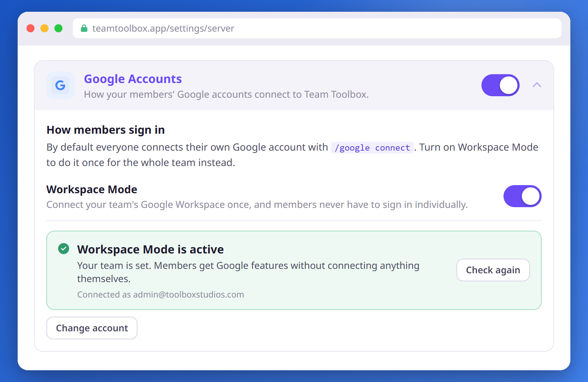The height and width of the screenshot is (382, 588).
Task: Click the Check again button
Action: 493,270
